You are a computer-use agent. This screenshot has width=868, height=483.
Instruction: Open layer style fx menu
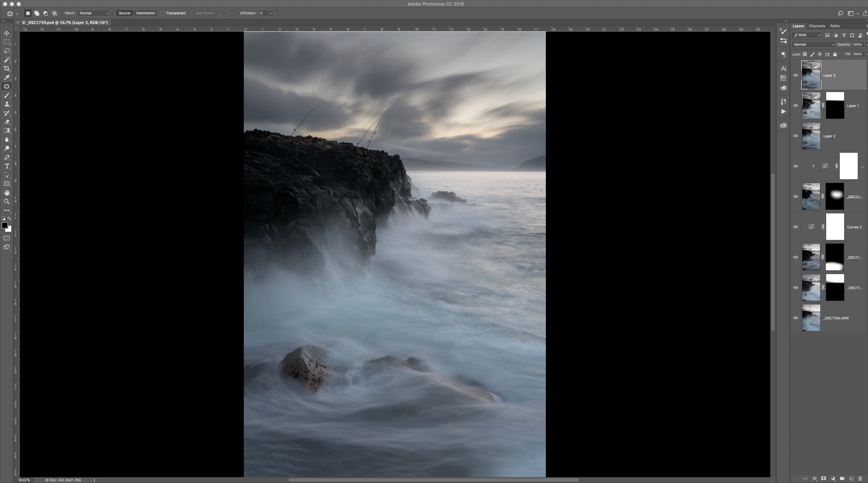coord(815,478)
